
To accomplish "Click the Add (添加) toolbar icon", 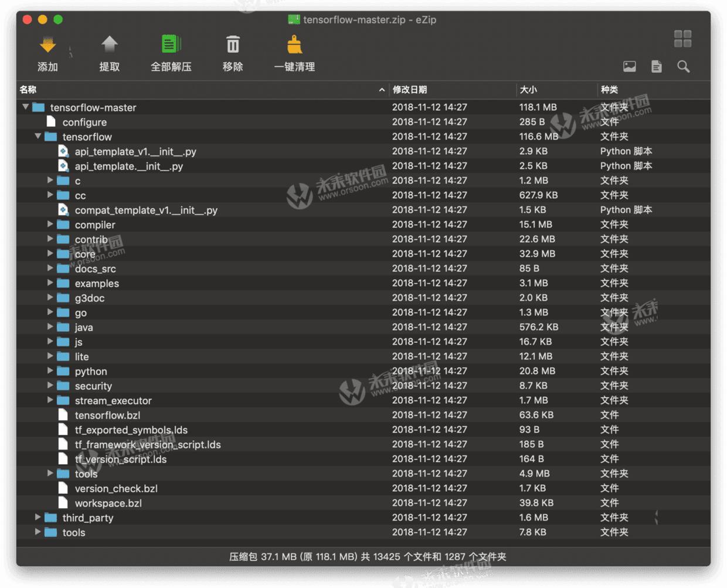I will pos(47,45).
